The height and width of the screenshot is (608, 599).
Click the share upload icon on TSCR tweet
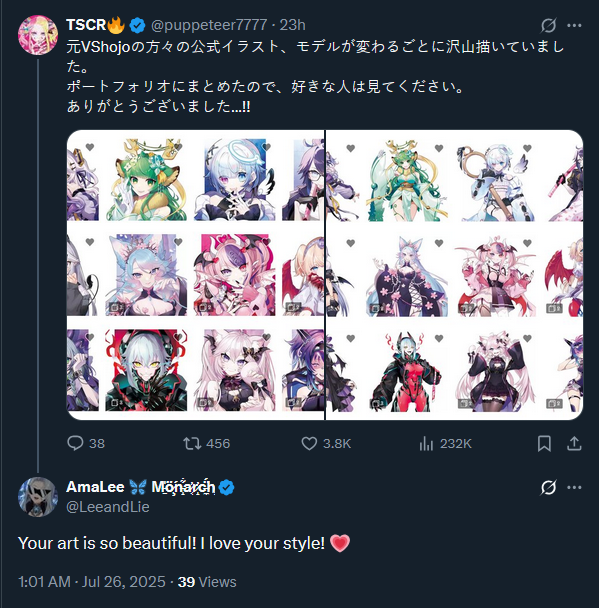click(574, 443)
